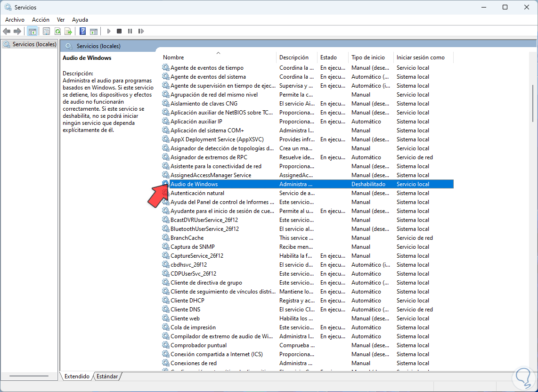
Task: Click the Forward arrow in the toolbar
Action: 17,31
